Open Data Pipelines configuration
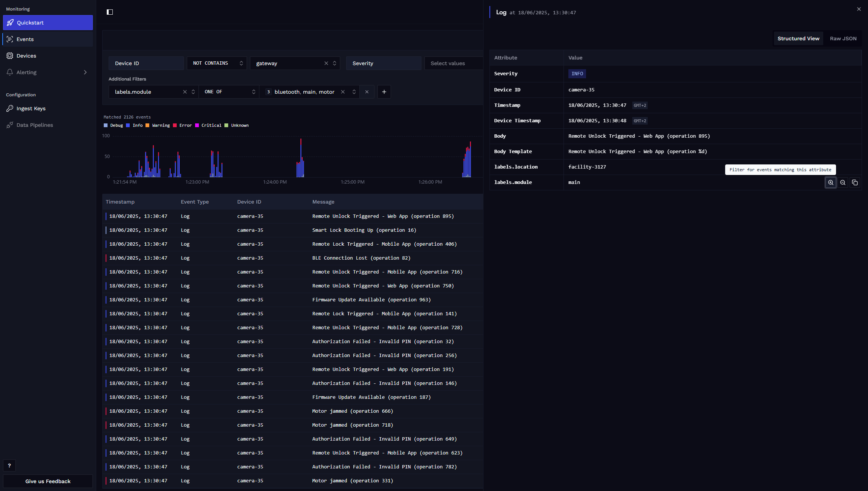The width and height of the screenshot is (868, 491). [48, 125]
